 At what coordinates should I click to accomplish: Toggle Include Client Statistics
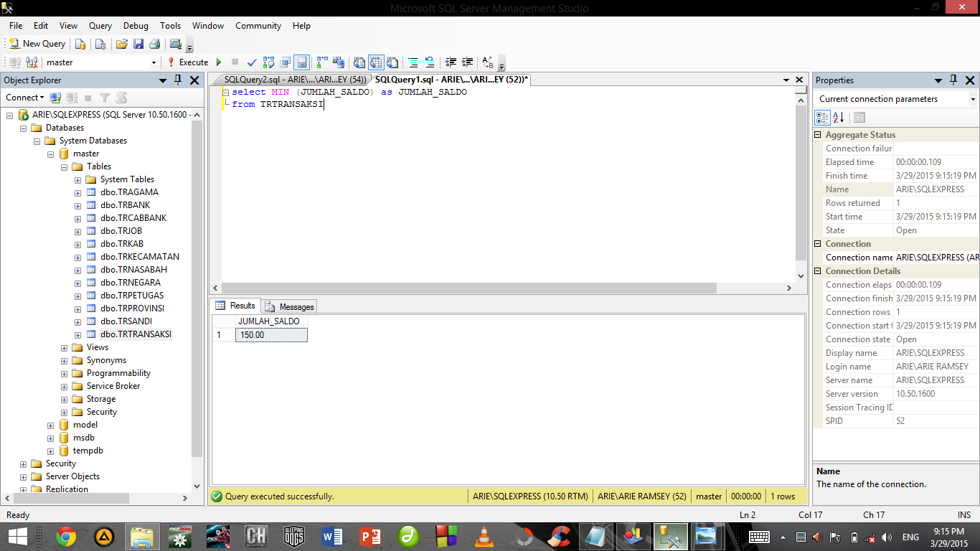pos(339,62)
